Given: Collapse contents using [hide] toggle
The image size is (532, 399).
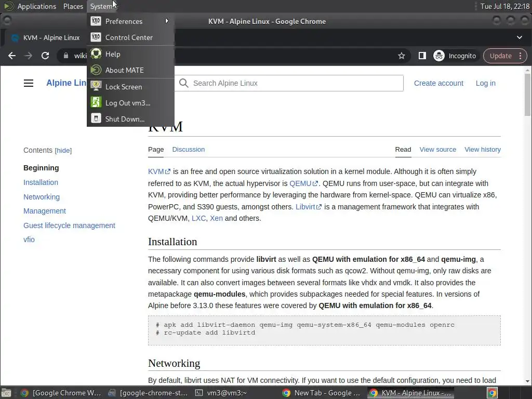Looking at the screenshot, I should [63, 151].
